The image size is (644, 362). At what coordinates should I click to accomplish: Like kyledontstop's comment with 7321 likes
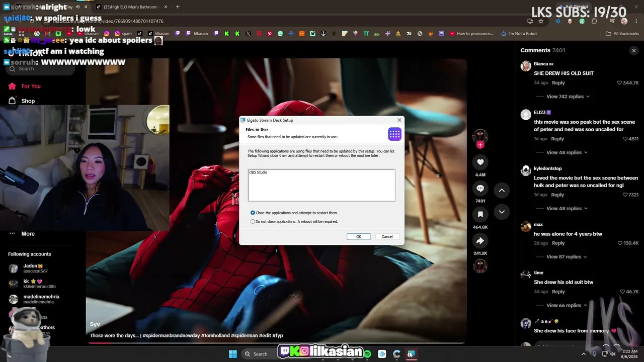click(x=625, y=195)
